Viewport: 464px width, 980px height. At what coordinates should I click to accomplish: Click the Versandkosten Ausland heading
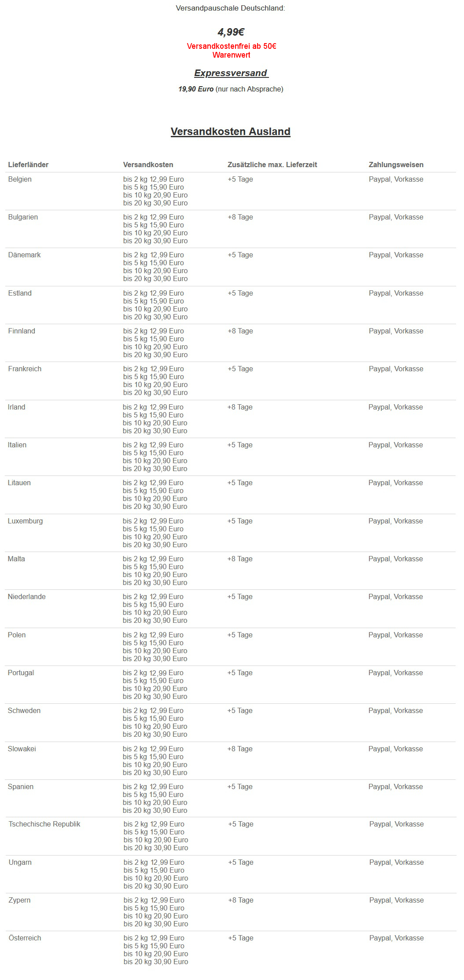point(230,132)
